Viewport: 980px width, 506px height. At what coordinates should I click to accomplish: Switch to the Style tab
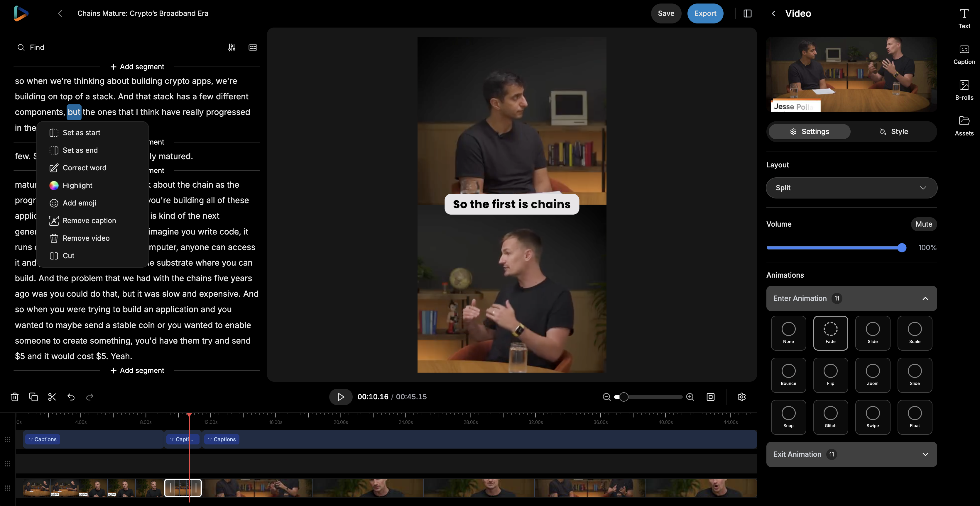click(899, 131)
